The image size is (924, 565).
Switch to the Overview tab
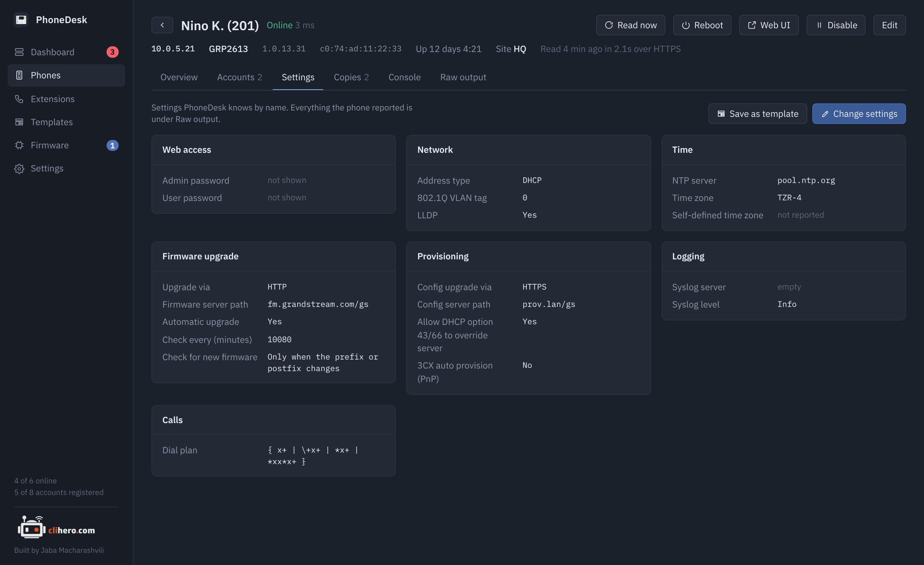(x=179, y=77)
